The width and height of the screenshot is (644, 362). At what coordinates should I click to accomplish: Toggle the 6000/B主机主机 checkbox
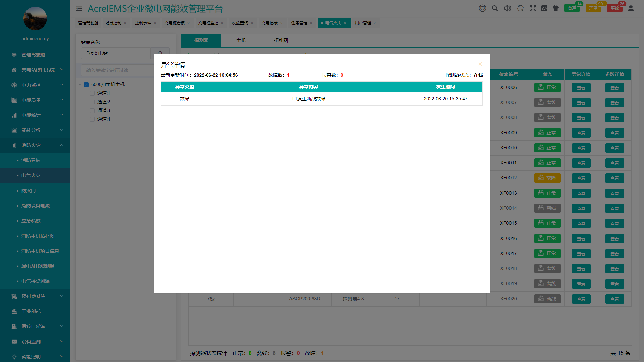tap(86, 85)
